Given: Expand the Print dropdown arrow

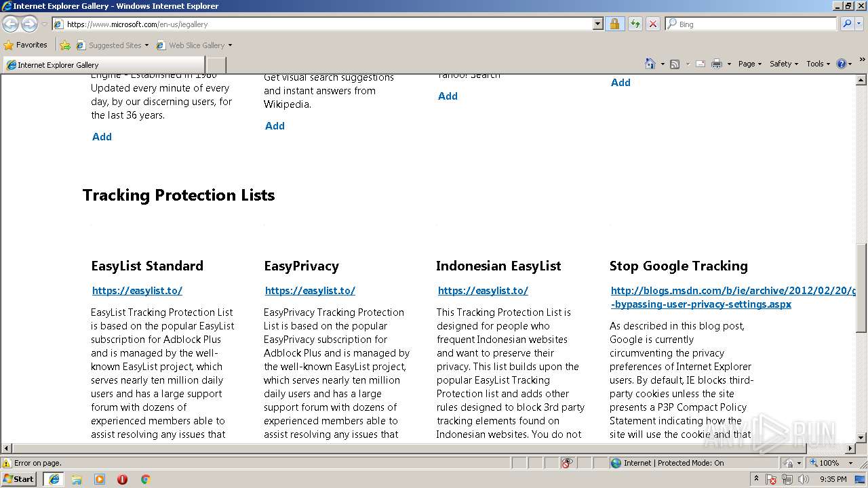Looking at the screenshot, I should point(729,64).
